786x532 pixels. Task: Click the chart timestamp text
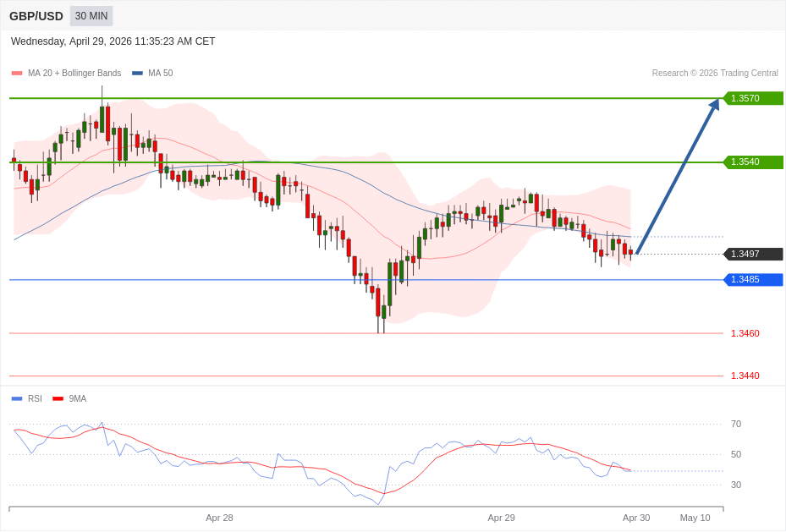pyautogui.click(x=113, y=41)
